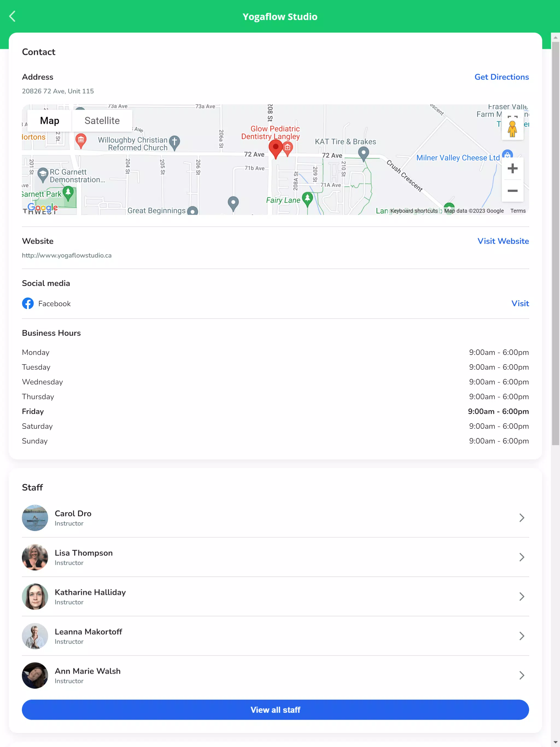Go back using the header arrow

point(13,16)
